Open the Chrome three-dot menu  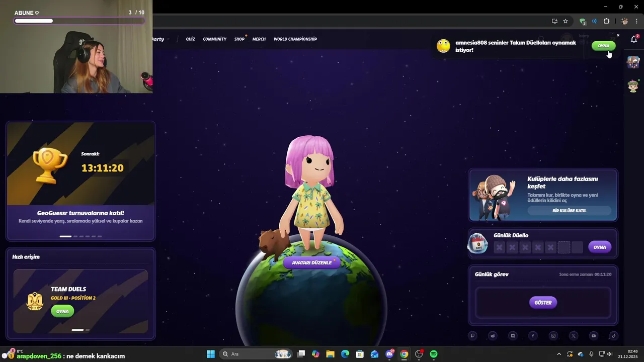(x=636, y=21)
